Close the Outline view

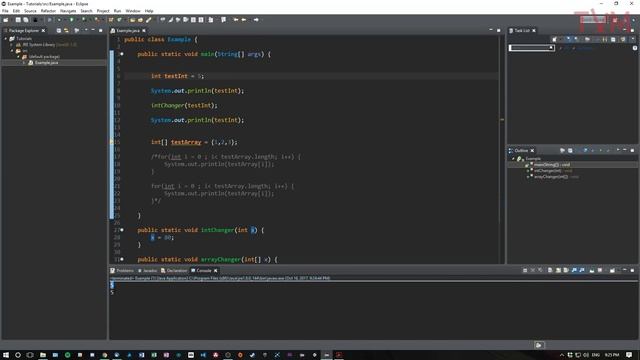click(x=532, y=151)
